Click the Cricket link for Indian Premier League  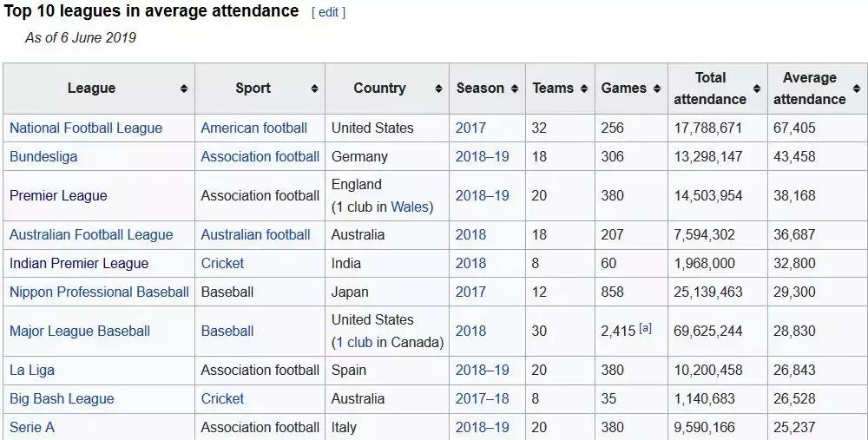(222, 263)
